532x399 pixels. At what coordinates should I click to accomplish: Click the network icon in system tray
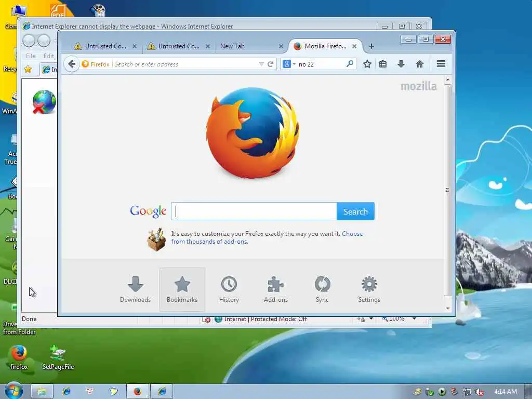[467, 392]
